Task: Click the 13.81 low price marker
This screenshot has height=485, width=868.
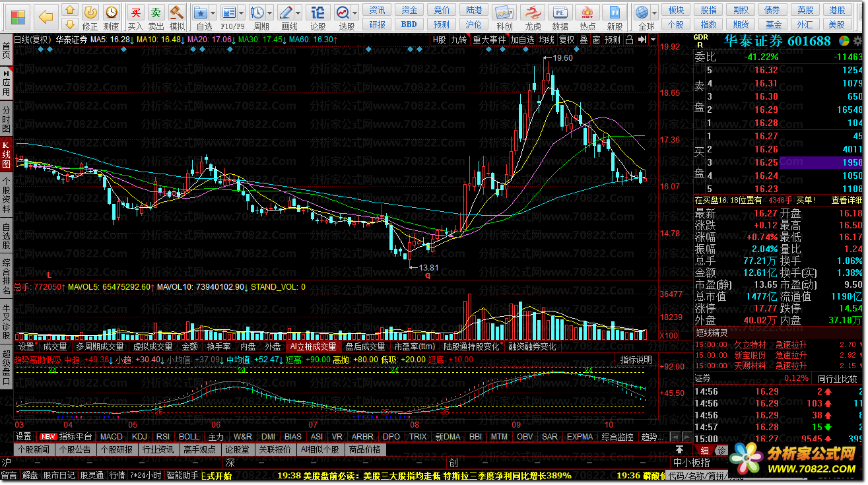Action: 429,267
